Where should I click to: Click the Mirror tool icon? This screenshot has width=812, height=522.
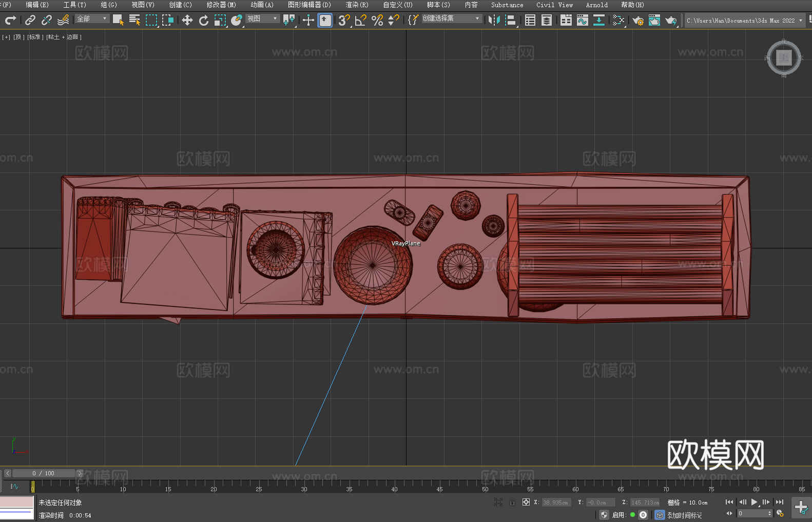(494, 20)
